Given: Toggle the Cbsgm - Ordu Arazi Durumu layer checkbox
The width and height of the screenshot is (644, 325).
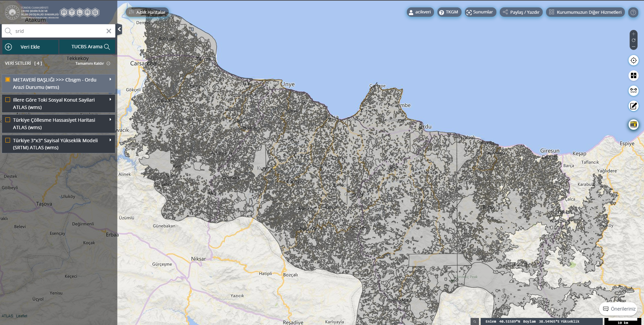Looking at the screenshot, I should pyautogui.click(x=8, y=79).
